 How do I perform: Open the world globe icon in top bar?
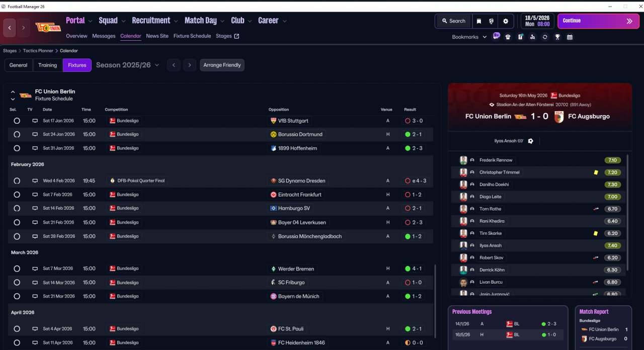click(491, 21)
